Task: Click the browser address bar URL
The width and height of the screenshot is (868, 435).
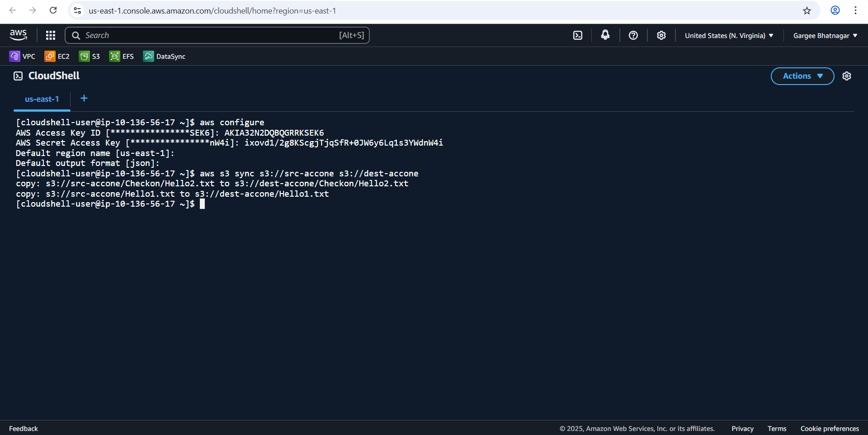Action: pos(212,11)
